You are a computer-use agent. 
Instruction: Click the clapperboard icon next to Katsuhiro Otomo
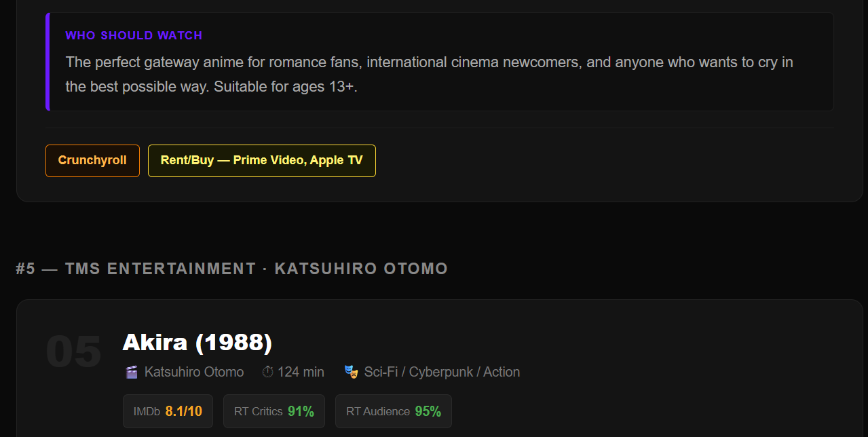click(131, 371)
